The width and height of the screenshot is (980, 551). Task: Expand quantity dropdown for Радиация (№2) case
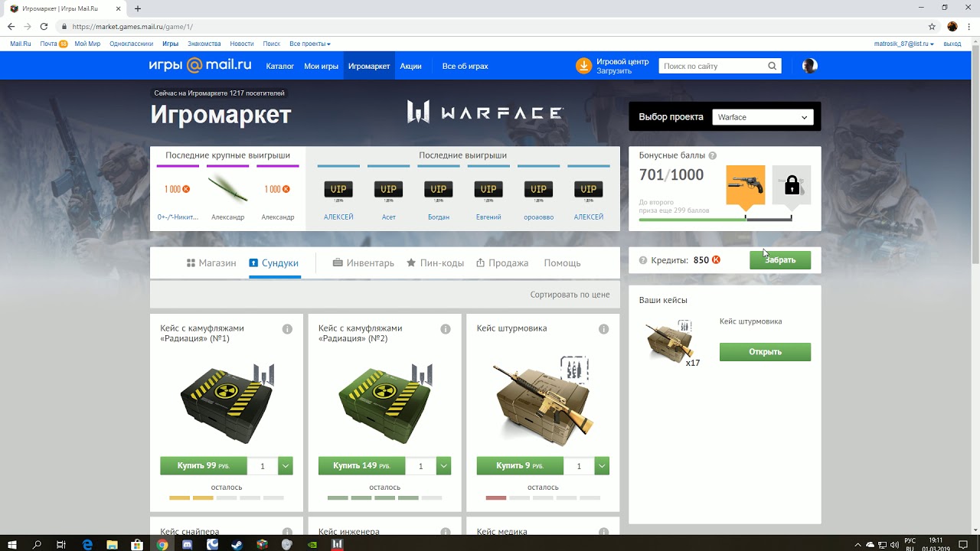pos(443,465)
